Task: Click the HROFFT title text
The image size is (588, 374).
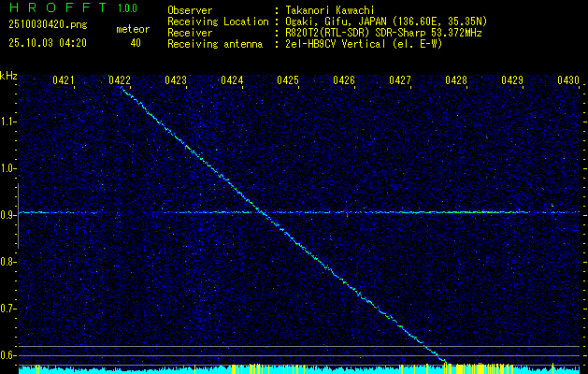Action: [x=58, y=7]
